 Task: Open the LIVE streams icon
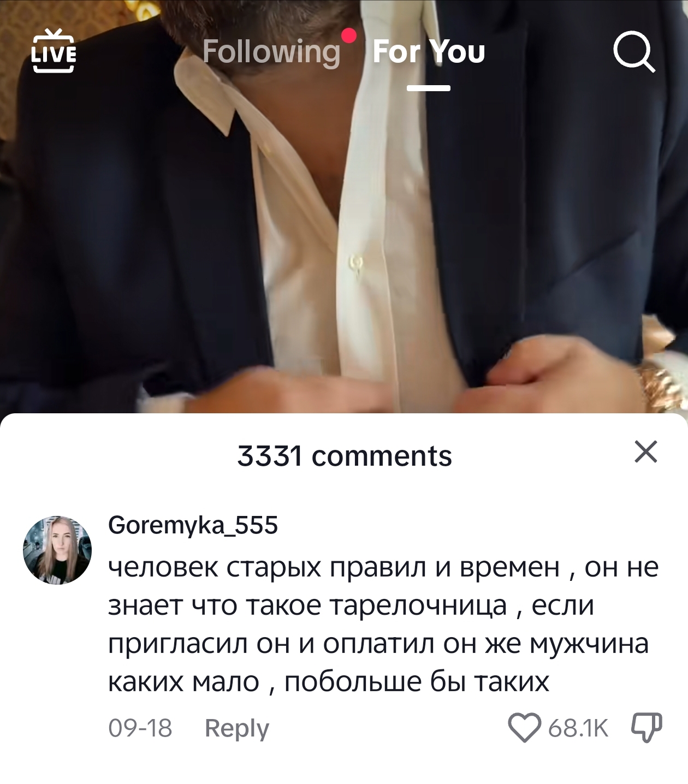click(x=54, y=51)
